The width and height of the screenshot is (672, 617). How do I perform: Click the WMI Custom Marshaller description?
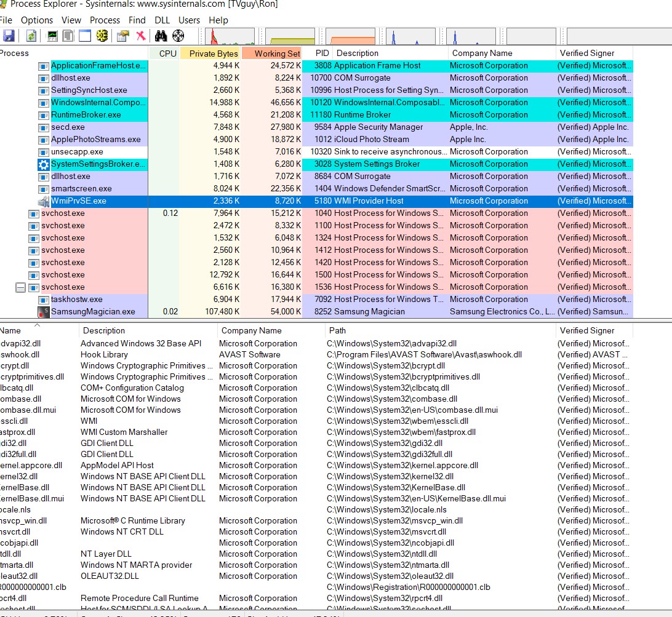[x=124, y=432]
